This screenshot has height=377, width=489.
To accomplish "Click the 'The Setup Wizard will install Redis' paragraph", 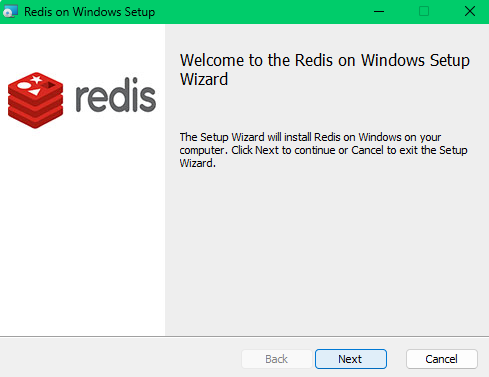I will tap(323, 150).
